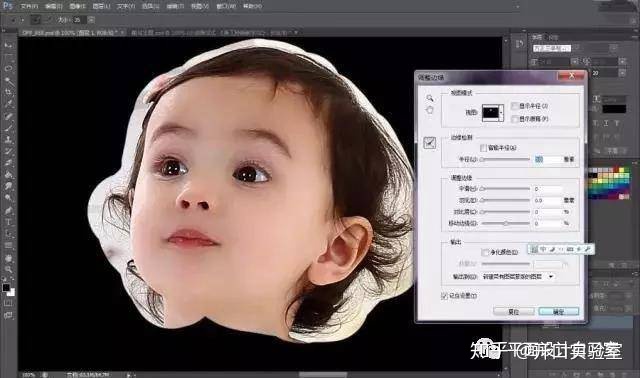Viewport: 640px width, 378px height.
Task: Enable the 智能半径 smart radius checkbox
Action: point(484,148)
